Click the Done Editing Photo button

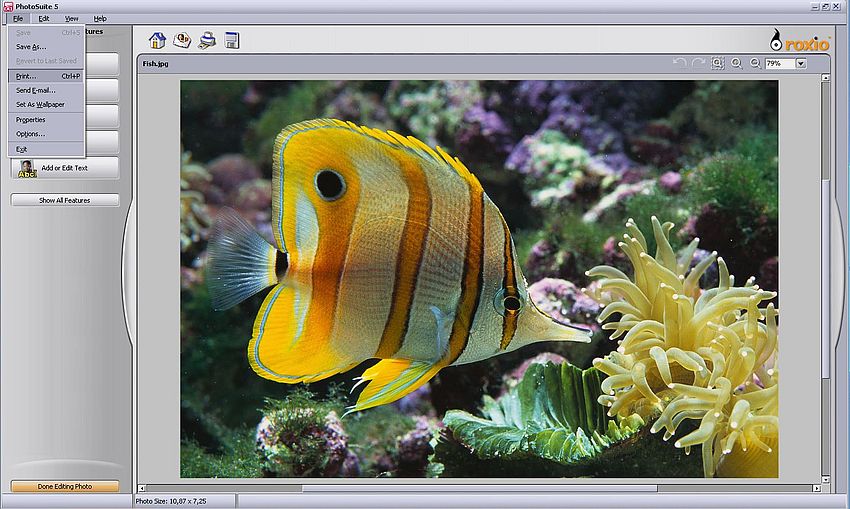point(65,486)
